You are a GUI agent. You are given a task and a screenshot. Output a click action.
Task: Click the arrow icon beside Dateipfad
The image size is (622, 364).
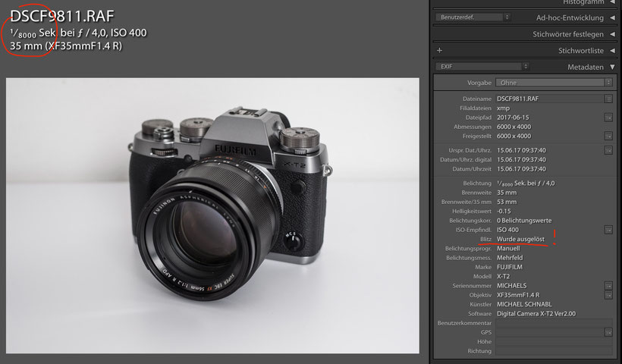(608, 118)
